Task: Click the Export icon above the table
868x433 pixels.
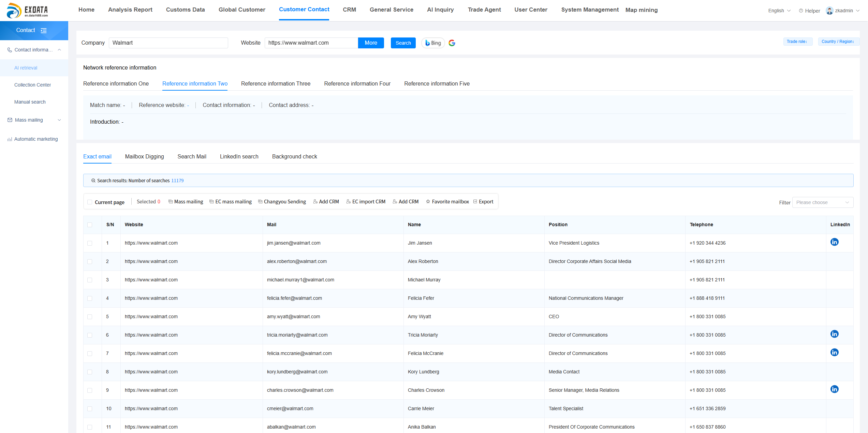Action: [475, 201]
